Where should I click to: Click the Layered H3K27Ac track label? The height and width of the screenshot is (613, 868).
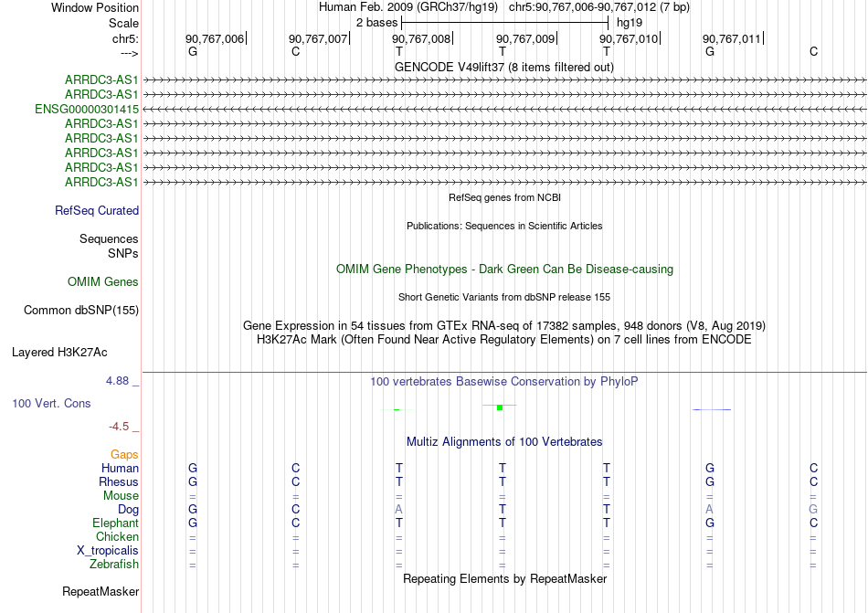[59, 353]
